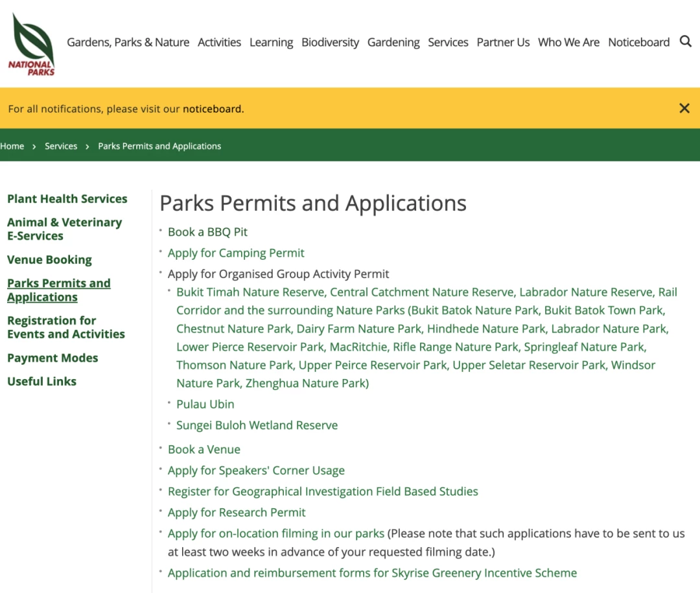Go to Home in breadcrumb
This screenshot has width=700, height=593.
pyautogui.click(x=12, y=146)
